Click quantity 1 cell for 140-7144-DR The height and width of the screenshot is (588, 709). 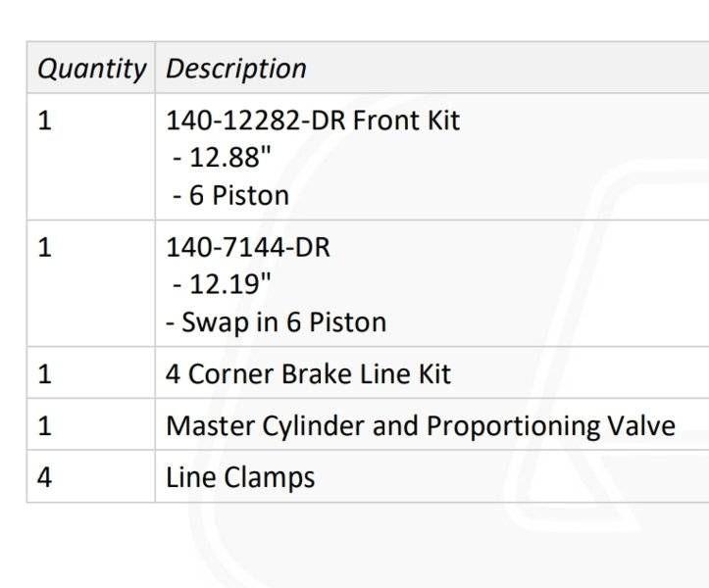91,283
